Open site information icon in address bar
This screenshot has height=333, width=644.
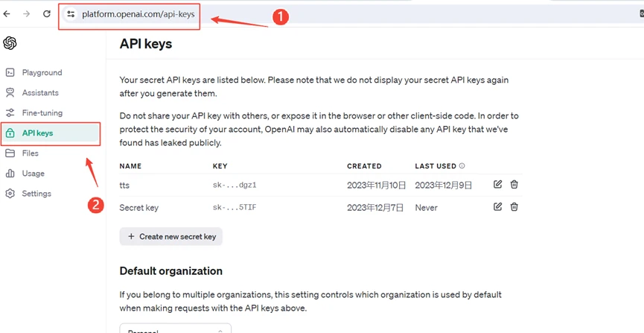pos(71,14)
